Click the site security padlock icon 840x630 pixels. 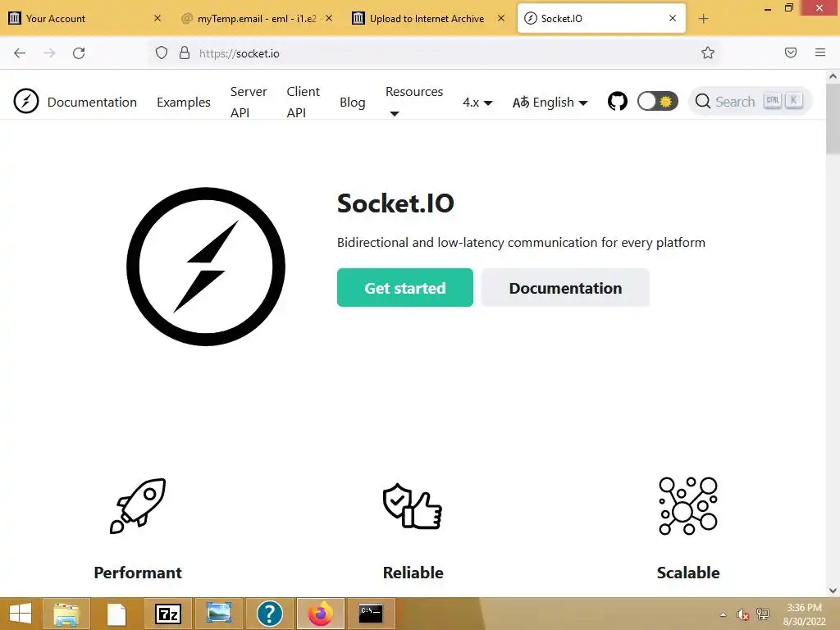185,52
